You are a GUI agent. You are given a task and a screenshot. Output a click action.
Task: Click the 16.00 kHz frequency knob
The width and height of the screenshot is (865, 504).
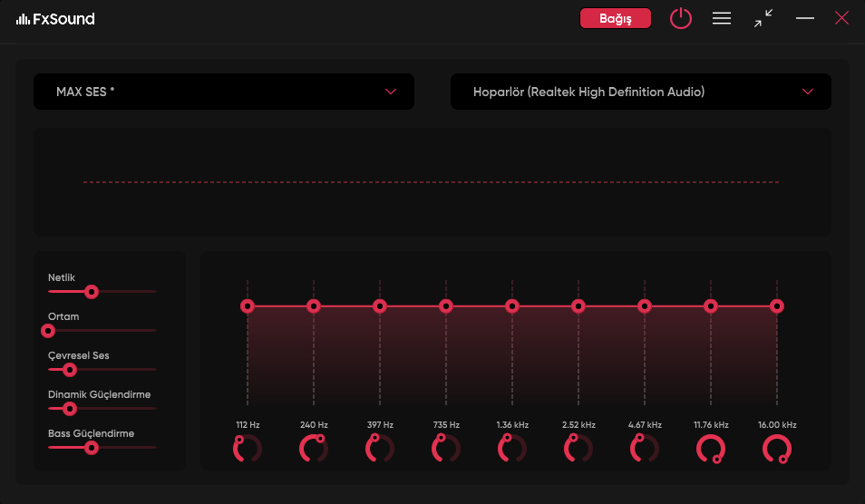[x=777, y=449]
